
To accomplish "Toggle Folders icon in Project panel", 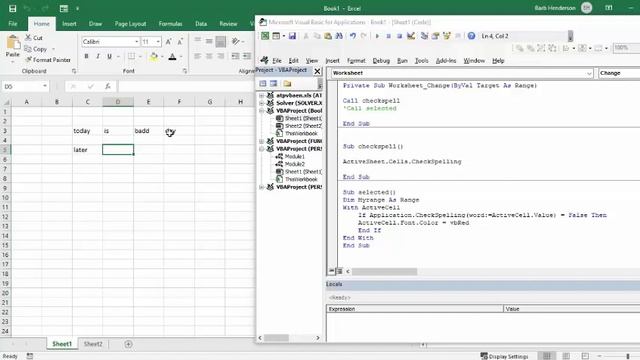I will (287, 84).
